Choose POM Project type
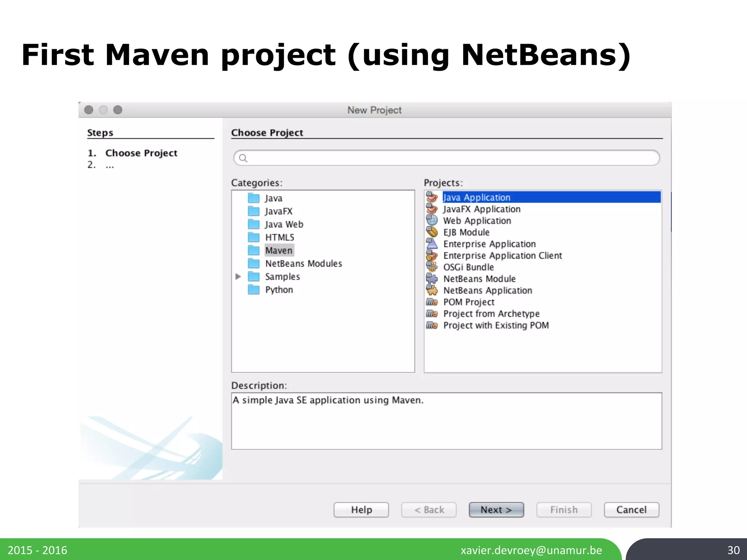The image size is (747, 560). [469, 303]
